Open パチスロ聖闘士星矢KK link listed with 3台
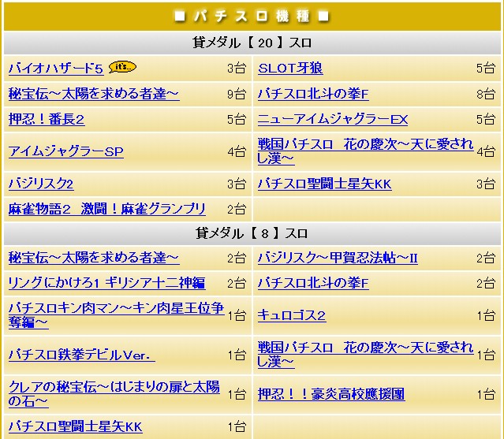This screenshot has width=504, height=439. pos(325,184)
